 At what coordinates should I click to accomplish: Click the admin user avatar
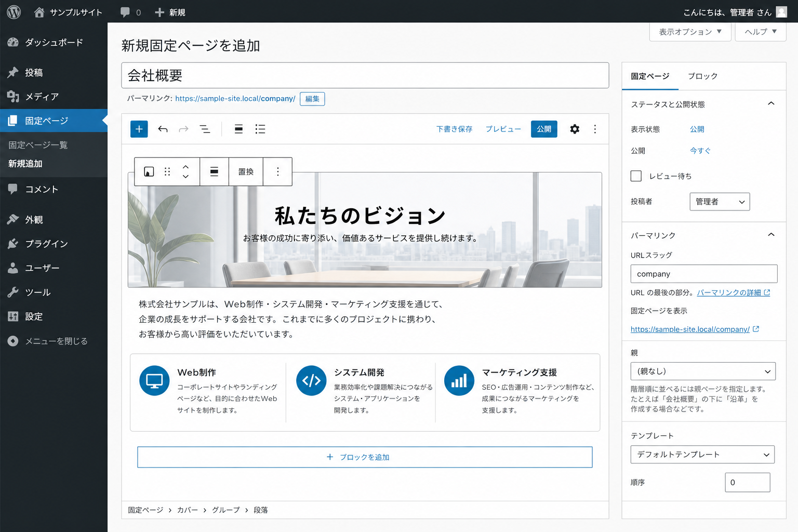(781, 12)
